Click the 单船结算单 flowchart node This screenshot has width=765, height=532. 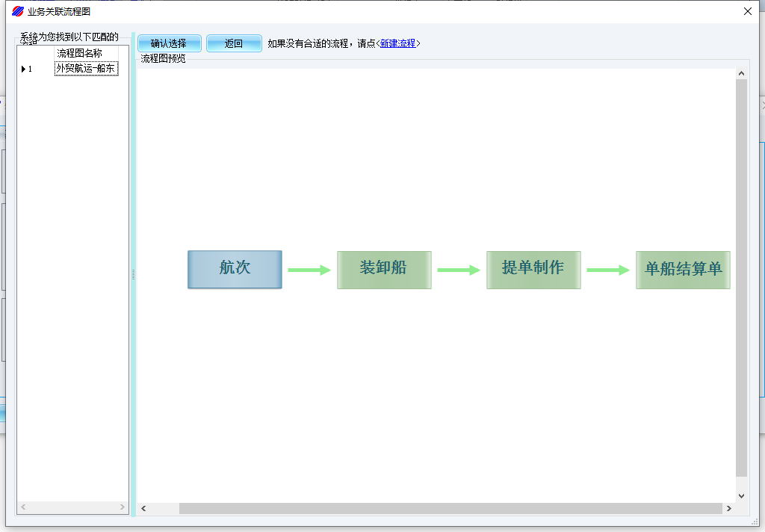[x=683, y=269]
